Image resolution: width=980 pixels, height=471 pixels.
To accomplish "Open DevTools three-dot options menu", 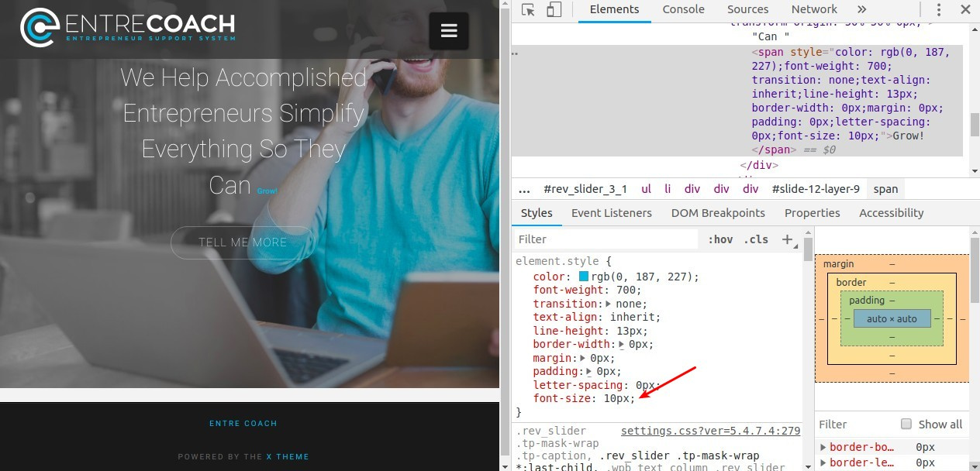I will point(939,10).
